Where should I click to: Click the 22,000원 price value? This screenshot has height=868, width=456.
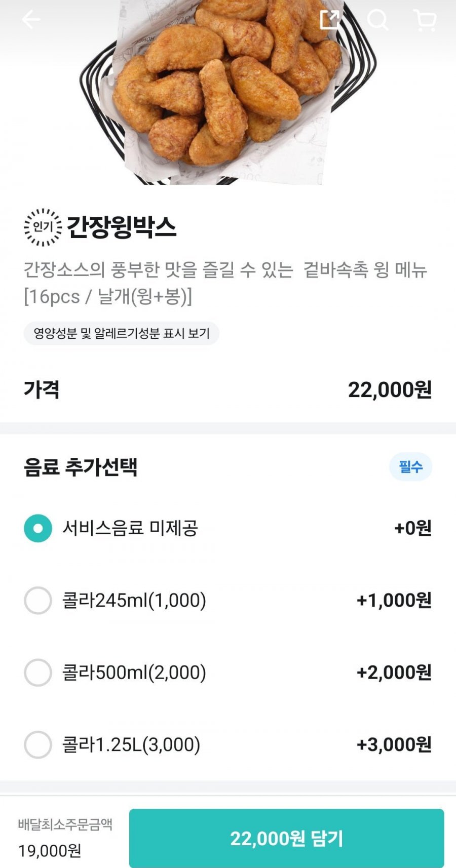point(390,389)
